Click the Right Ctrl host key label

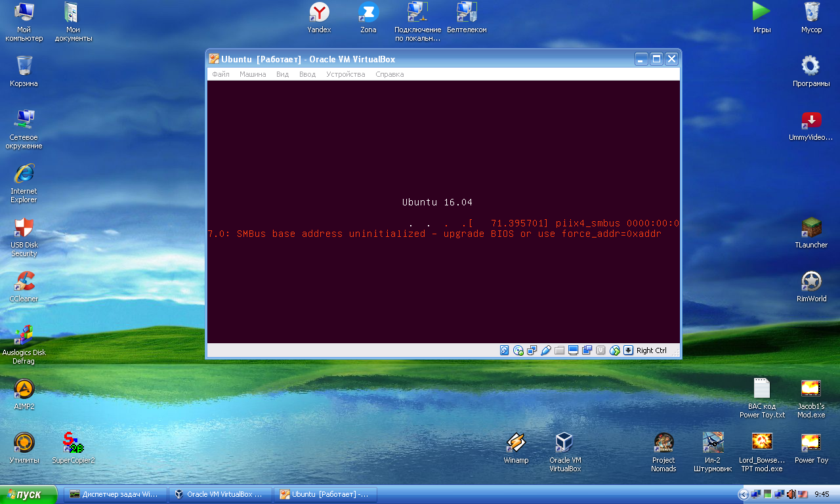652,350
